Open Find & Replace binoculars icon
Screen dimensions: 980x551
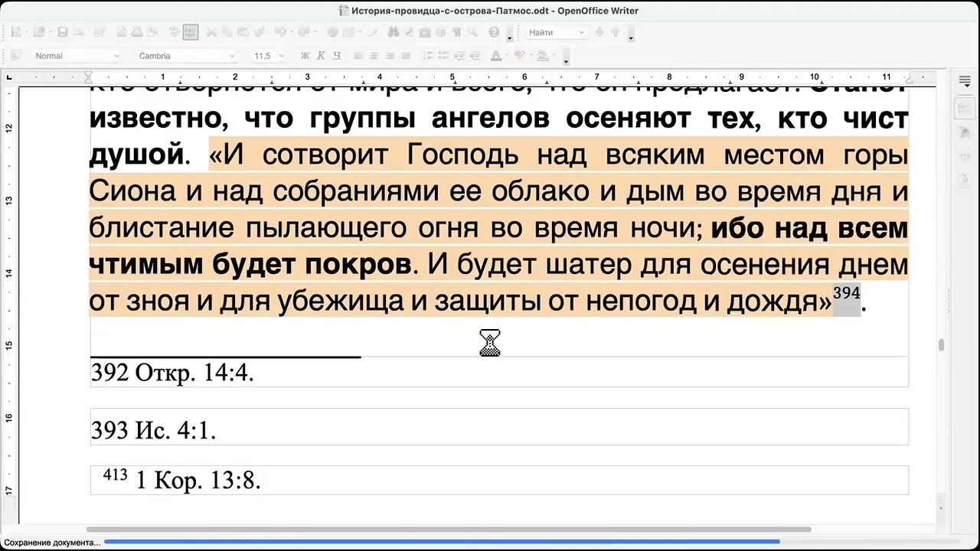[x=393, y=32]
